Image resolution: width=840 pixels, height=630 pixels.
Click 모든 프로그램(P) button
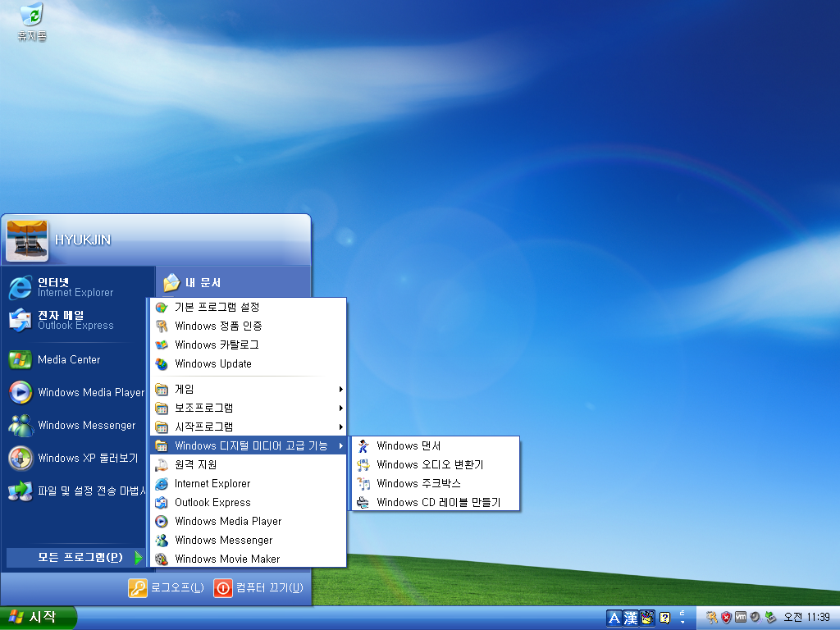pos(75,557)
